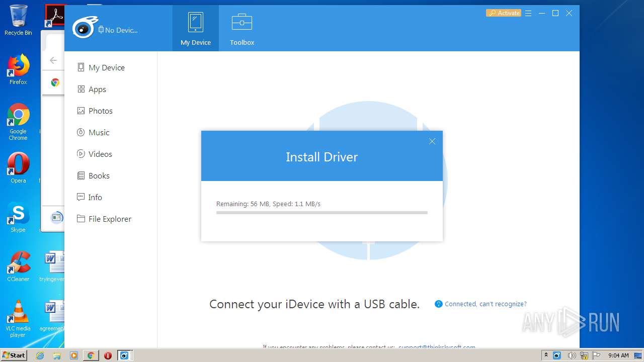Show hidden tray icons arrow
Viewport: 644px width, 362px height.
(546, 355)
